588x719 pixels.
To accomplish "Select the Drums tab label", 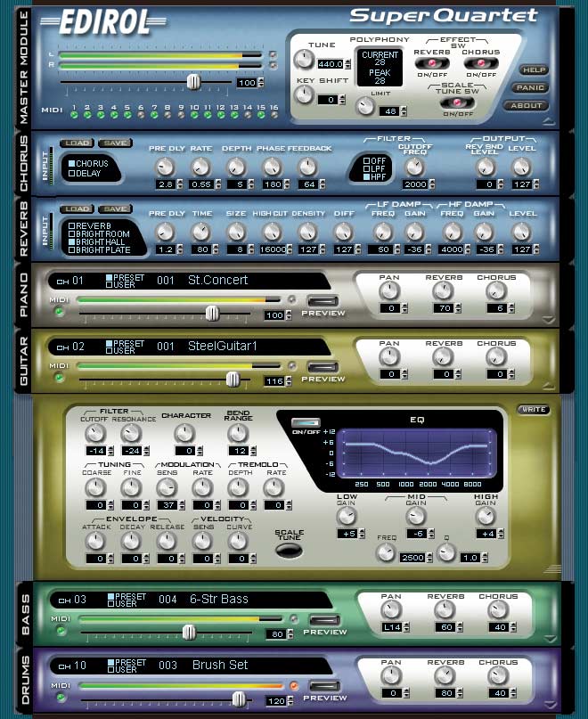I will tap(25, 680).
